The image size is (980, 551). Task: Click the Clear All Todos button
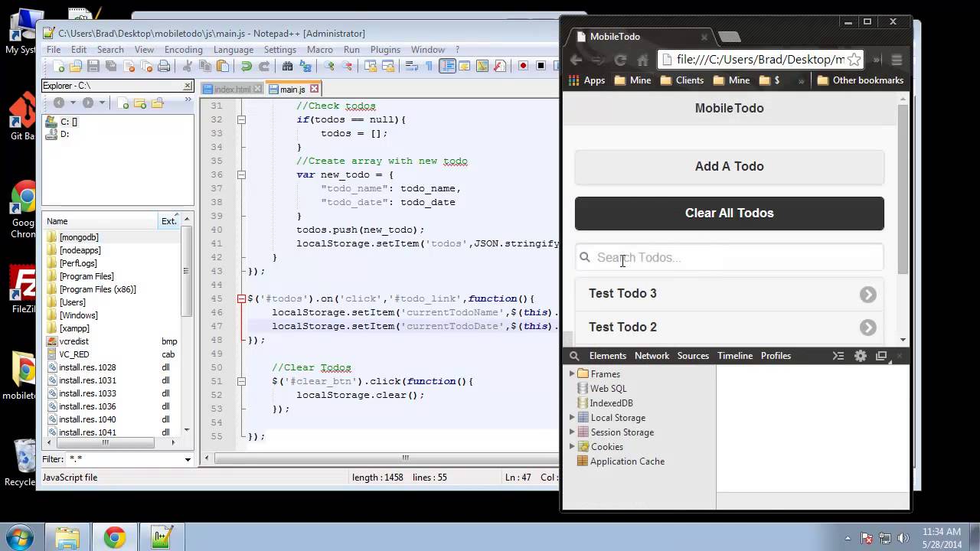click(x=730, y=214)
